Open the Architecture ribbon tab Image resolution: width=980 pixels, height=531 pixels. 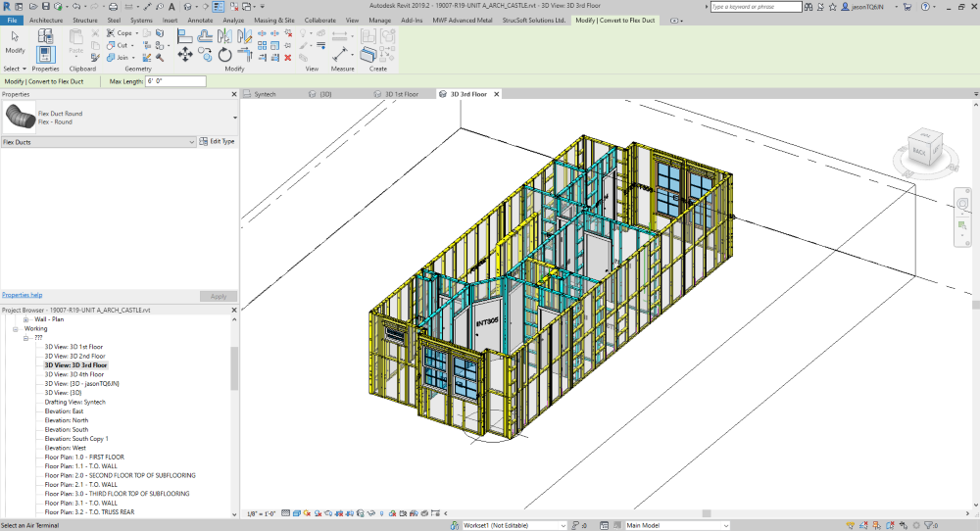[x=48, y=20]
